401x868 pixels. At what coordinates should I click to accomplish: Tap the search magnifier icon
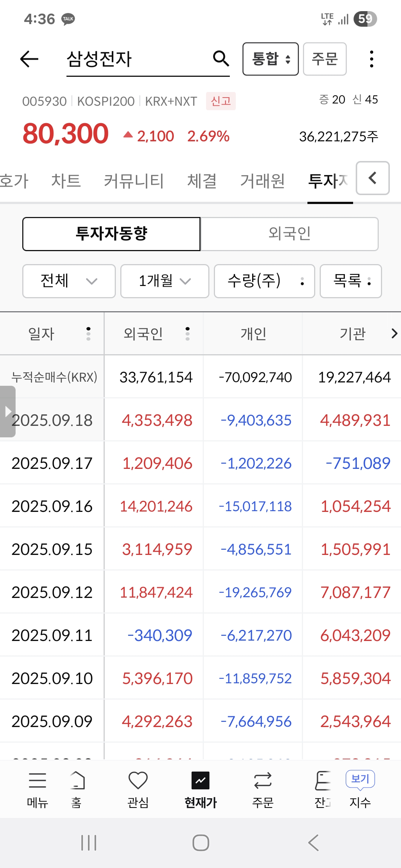point(221,59)
